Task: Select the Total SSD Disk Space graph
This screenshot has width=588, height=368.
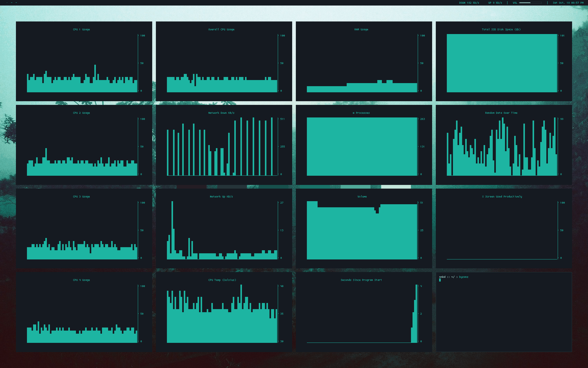Action: click(x=504, y=61)
